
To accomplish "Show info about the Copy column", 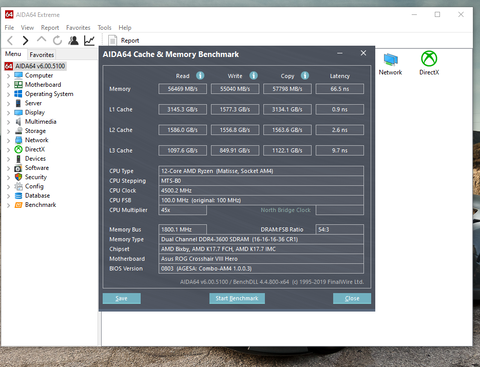I will click(305, 76).
